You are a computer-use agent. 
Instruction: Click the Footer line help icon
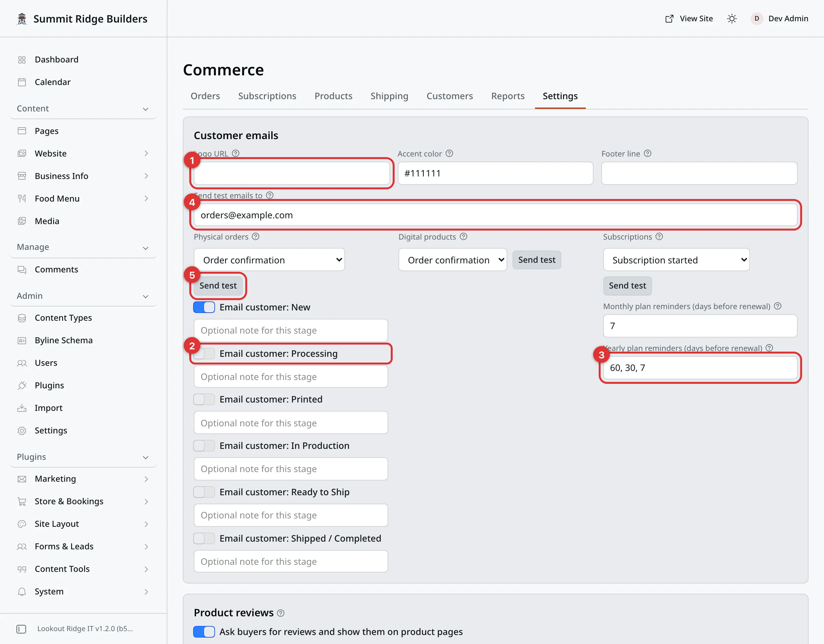point(647,153)
